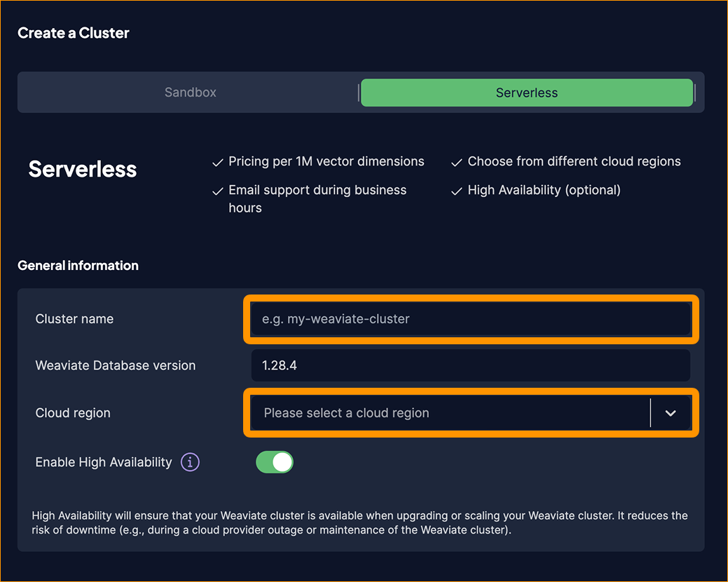Click the Cluster name input field
This screenshot has height=582, width=728.
click(470, 319)
